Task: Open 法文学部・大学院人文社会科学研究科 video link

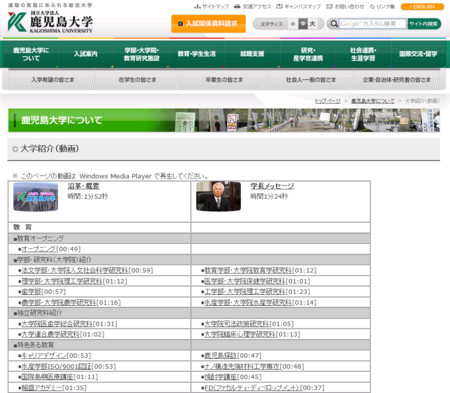Action: coord(75,270)
